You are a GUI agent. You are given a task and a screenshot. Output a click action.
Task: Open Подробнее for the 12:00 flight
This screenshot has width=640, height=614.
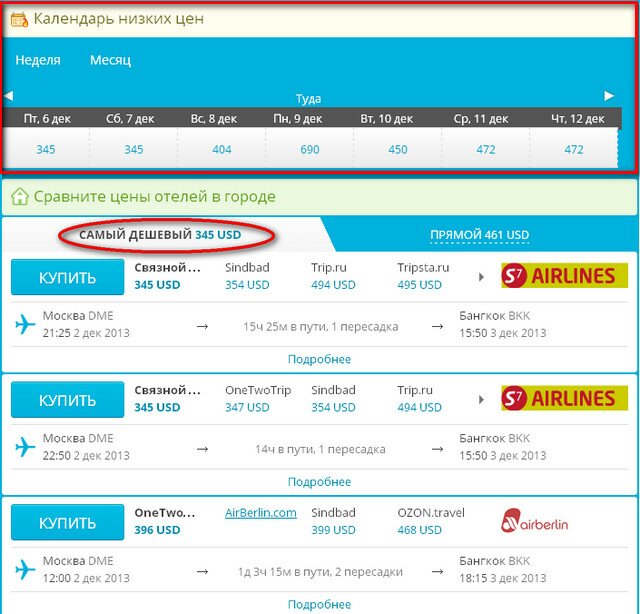point(319,604)
